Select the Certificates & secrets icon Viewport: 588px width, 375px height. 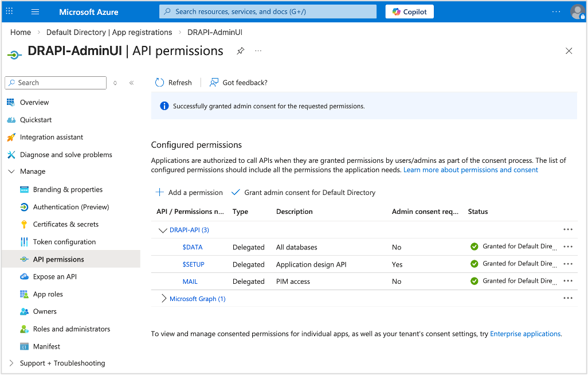click(23, 224)
